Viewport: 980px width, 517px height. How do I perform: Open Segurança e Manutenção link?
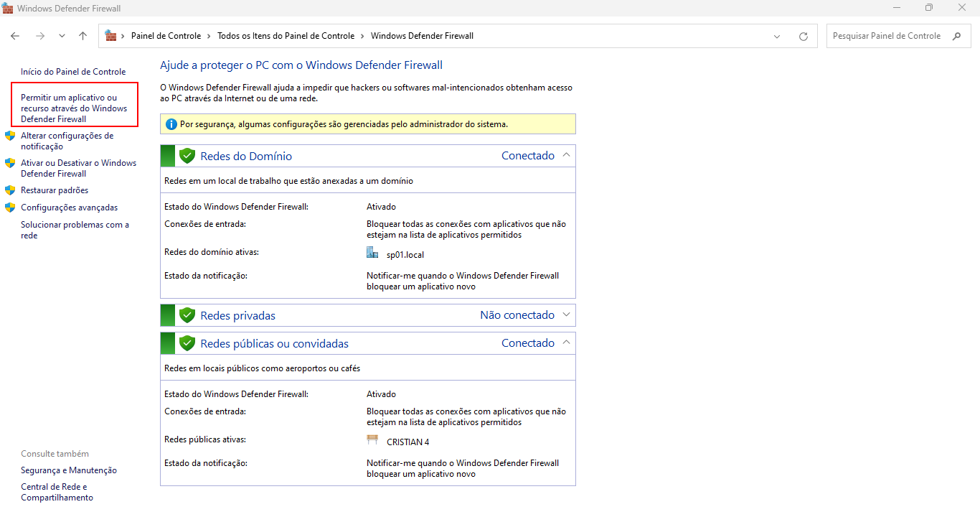pos(69,470)
